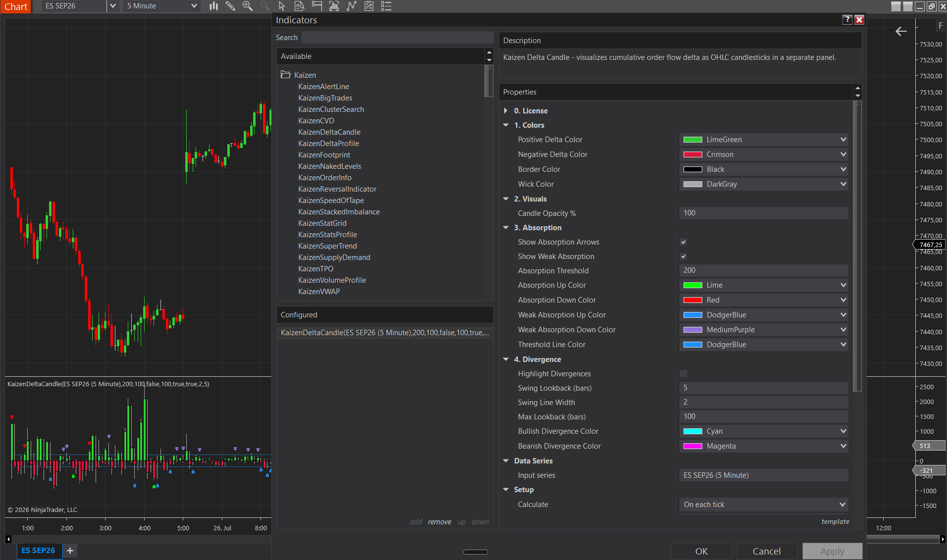Click the Crimson color swatch
The height and width of the screenshot is (560, 947).
693,154
